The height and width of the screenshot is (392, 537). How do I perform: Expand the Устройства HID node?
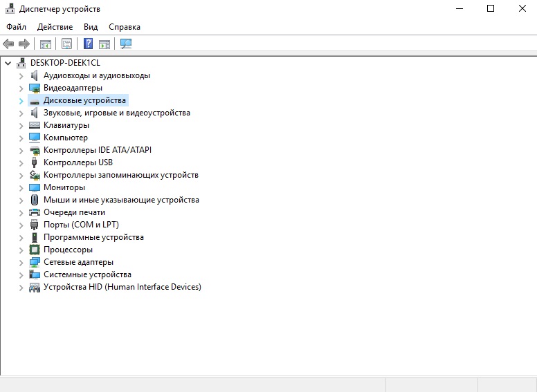pyautogui.click(x=21, y=288)
